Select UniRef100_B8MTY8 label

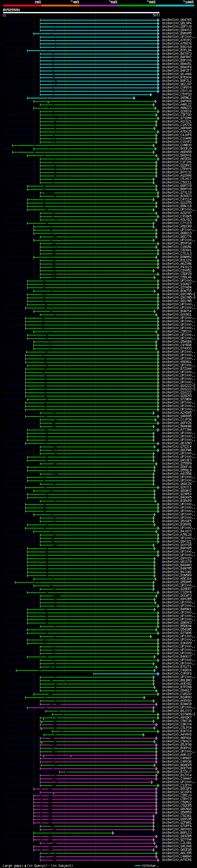[x=176, y=189]
